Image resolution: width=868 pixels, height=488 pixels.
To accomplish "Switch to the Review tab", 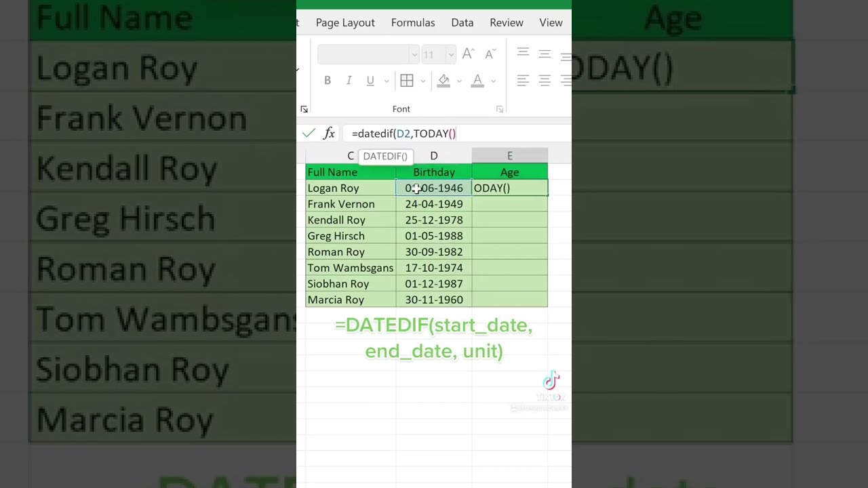I will [x=507, y=22].
